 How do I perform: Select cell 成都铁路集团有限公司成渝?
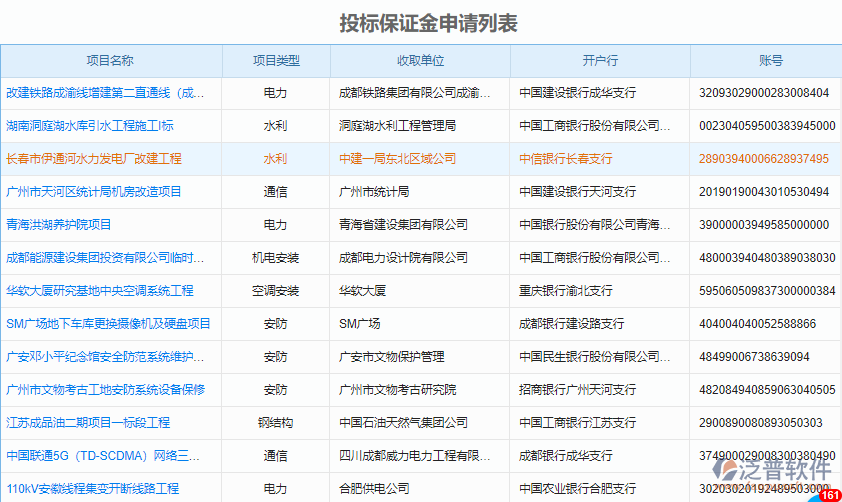414,93
